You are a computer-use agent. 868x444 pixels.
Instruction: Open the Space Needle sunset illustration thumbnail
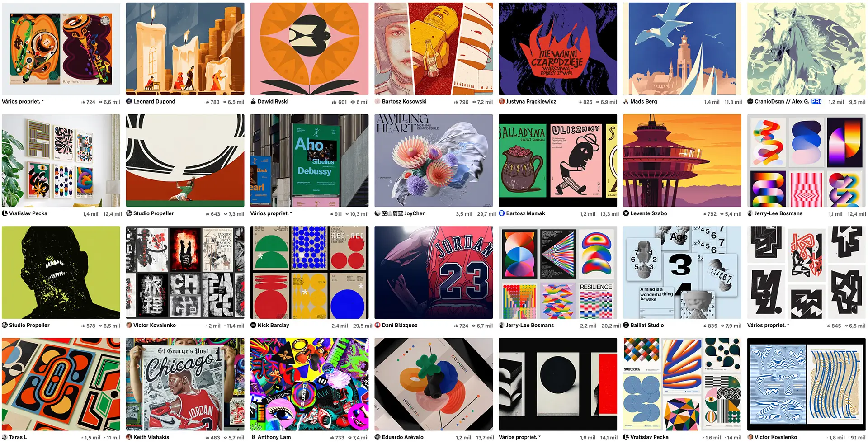(682, 161)
